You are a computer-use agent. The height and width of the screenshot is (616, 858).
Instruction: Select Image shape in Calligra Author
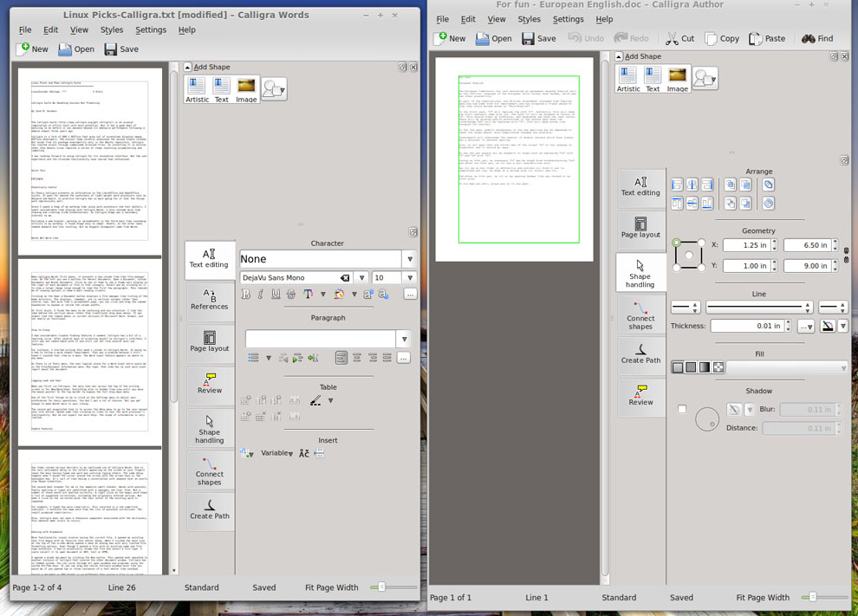(678, 80)
